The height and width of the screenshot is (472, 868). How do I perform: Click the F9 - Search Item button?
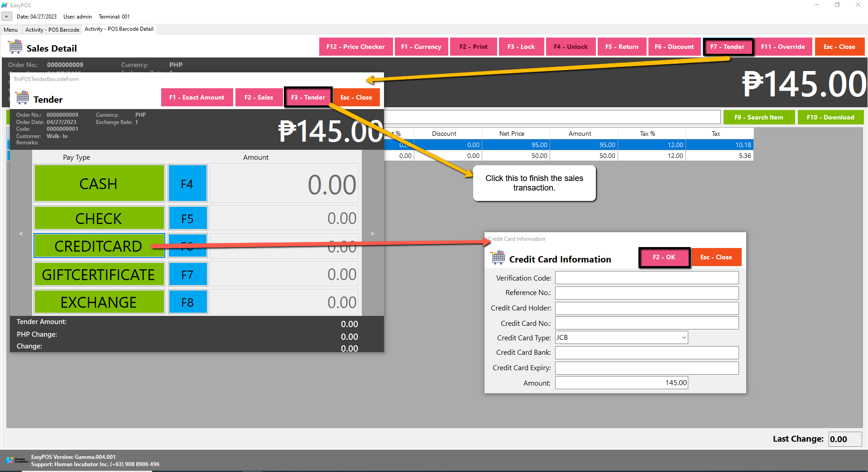click(x=759, y=117)
